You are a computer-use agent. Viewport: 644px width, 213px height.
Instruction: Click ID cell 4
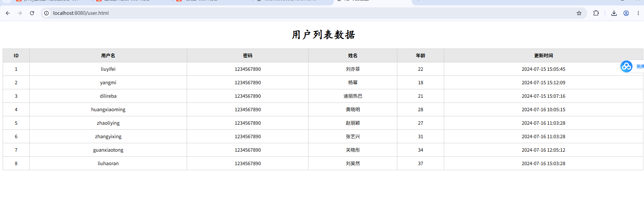pyautogui.click(x=16, y=110)
